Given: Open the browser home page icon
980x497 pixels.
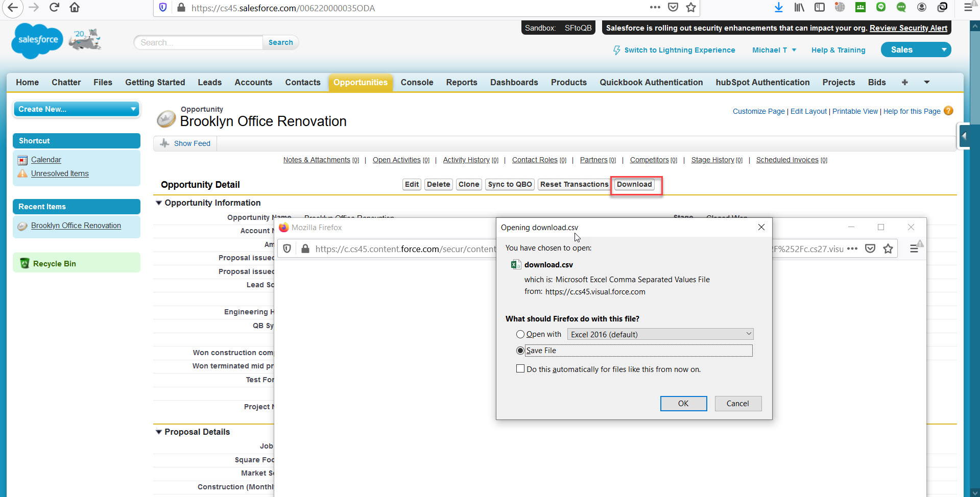Looking at the screenshot, I should tap(75, 8).
